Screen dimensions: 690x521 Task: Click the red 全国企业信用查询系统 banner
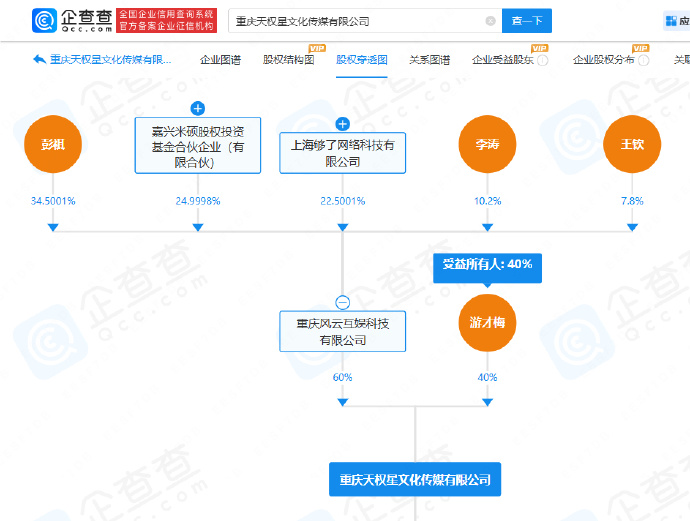pos(166,20)
